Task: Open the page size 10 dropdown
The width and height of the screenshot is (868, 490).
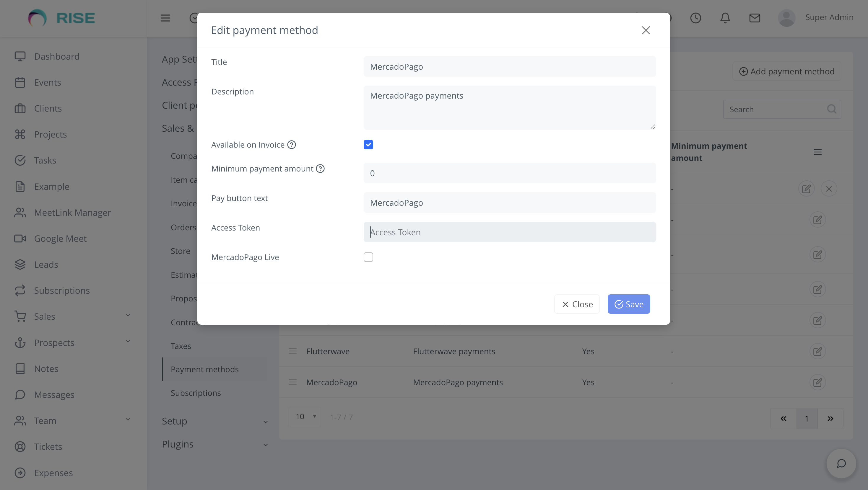Action: click(x=304, y=416)
